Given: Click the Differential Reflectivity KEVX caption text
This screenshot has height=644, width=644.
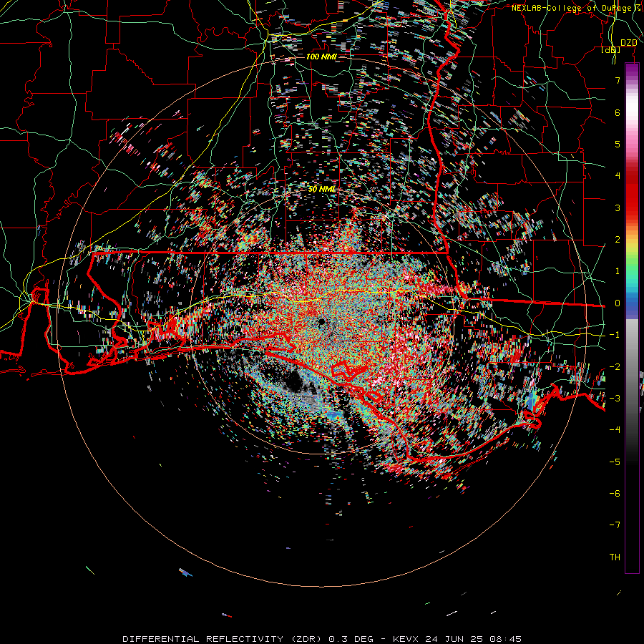Looking at the screenshot, I should tap(322, 639).
